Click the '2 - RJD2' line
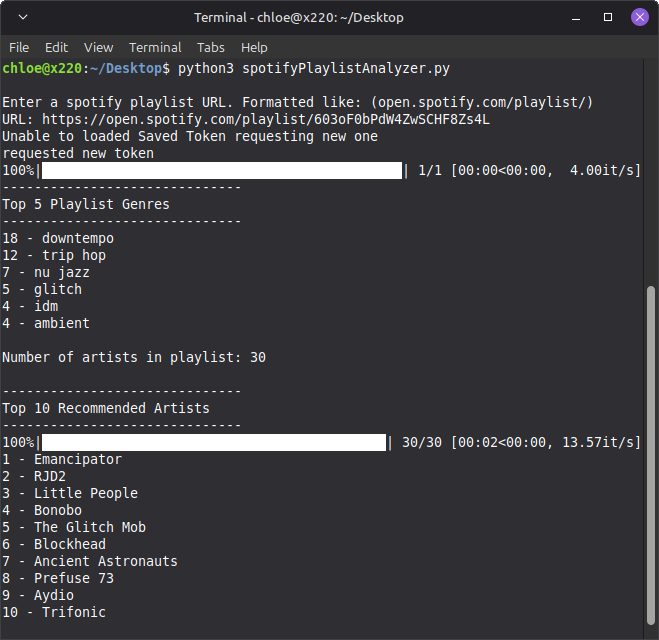 (x=34, y=476)
